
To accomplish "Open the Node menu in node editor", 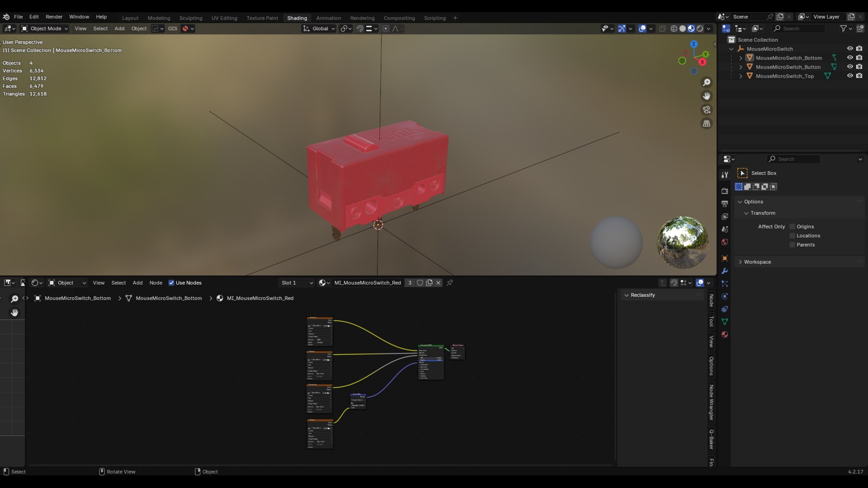I will pyautogui.click(x=156, y=283).
